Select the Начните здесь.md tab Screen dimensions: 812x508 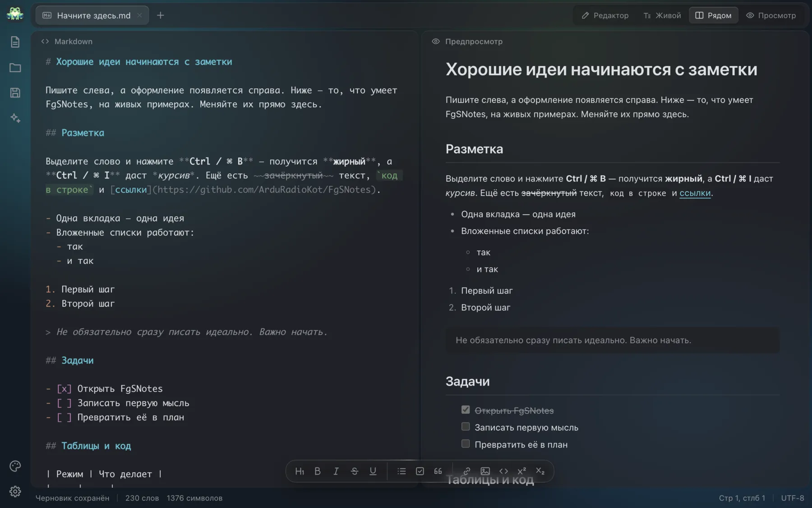click(x=92, y=15)
